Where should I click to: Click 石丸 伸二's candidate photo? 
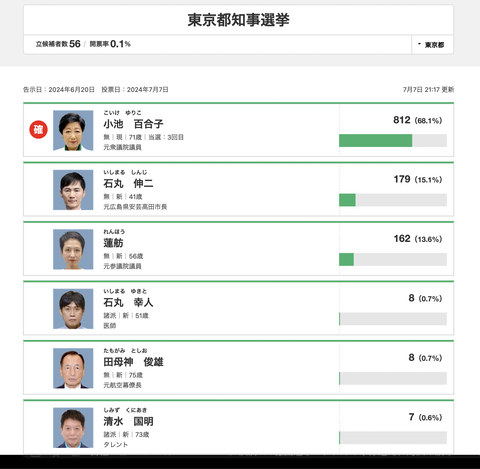[x=73, y=190]
